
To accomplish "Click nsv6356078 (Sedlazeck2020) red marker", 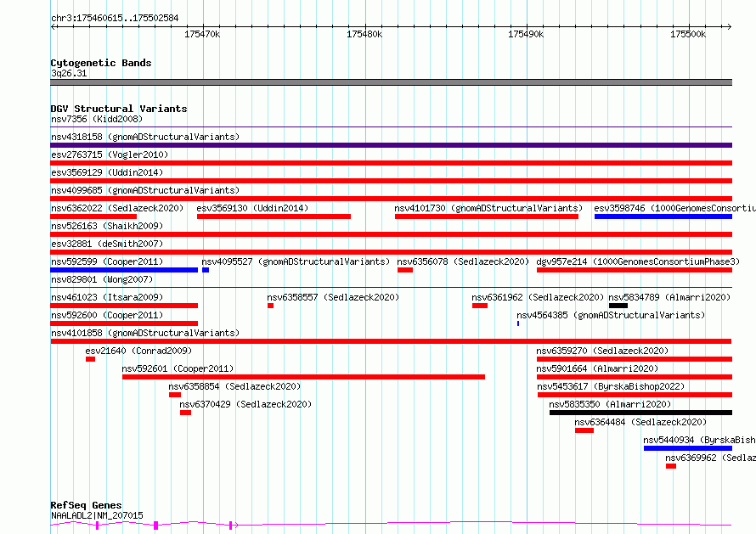I will pyautogui.click(x=405, y=270).
